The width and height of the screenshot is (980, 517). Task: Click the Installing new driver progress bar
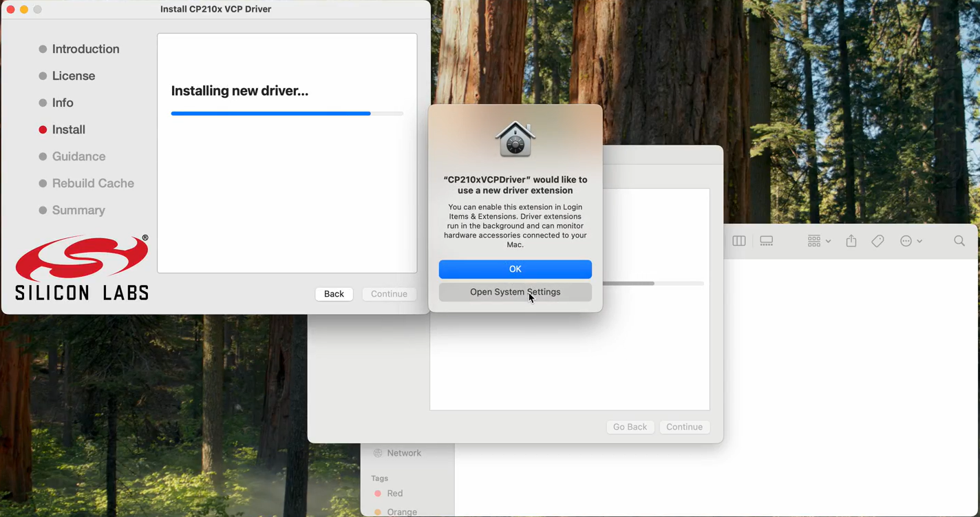click(x=287, y=114)
